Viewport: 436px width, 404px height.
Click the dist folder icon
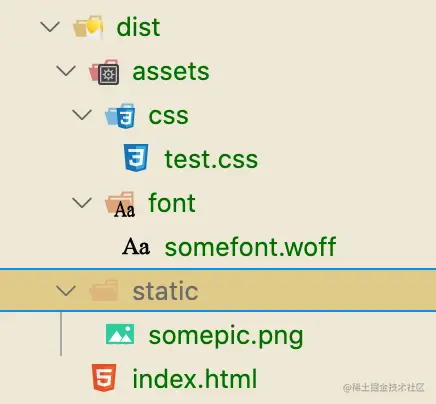88,27
